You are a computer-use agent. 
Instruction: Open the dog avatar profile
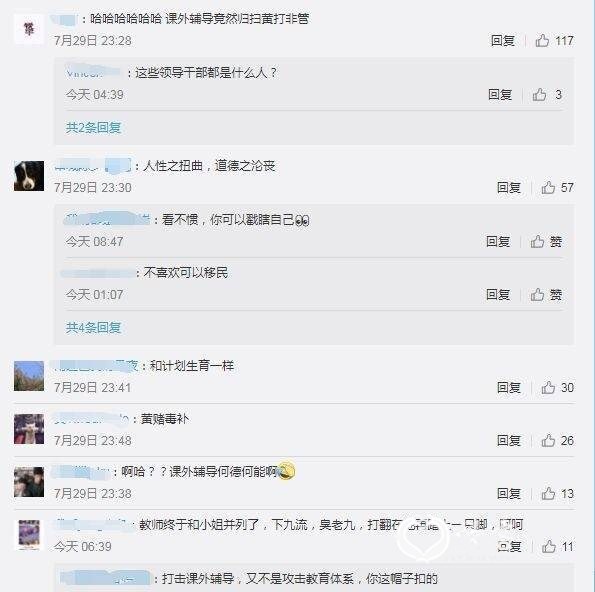tap(29, 176)
